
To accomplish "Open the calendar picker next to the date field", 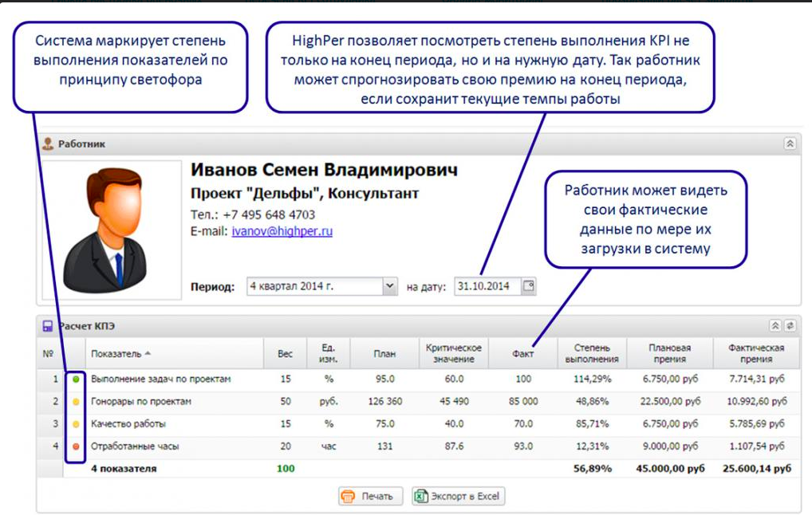I will pos(528,285).
